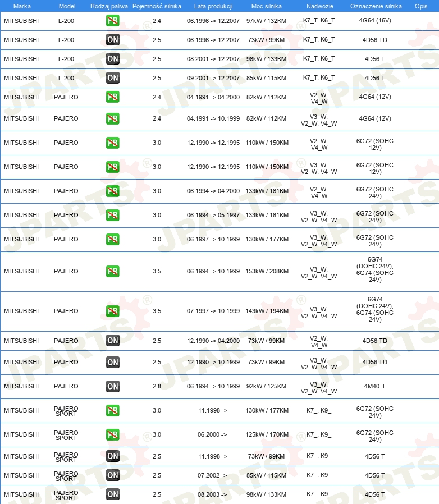
Task: Select the engine code 4G64 (16V) cell
Action: [375, 21]
